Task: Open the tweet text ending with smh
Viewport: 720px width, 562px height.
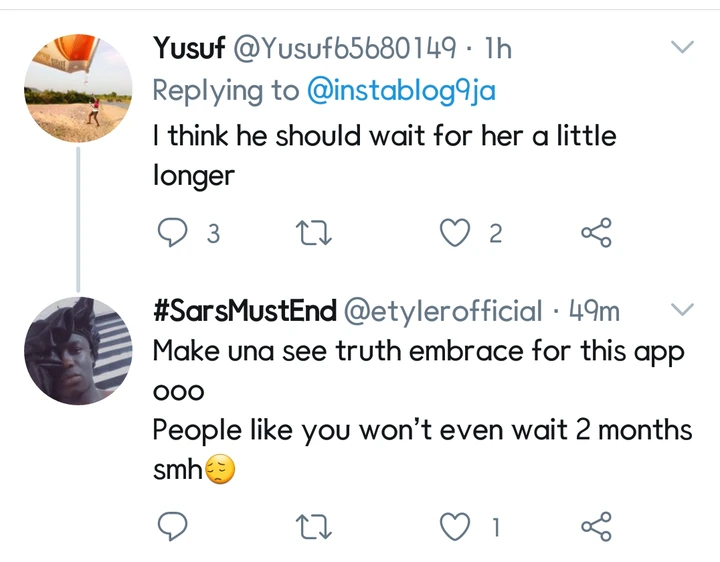Action: (x=420, y=431)
